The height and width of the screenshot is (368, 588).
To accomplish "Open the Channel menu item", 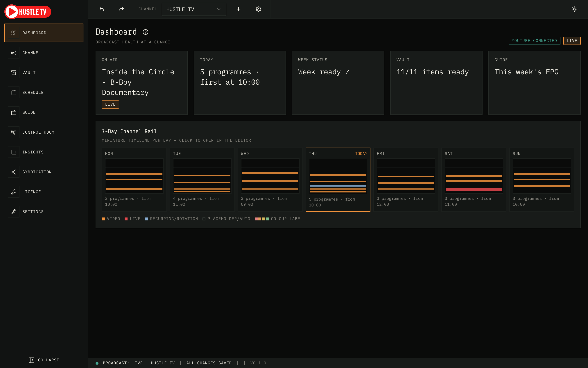I will tap(44, 53).
